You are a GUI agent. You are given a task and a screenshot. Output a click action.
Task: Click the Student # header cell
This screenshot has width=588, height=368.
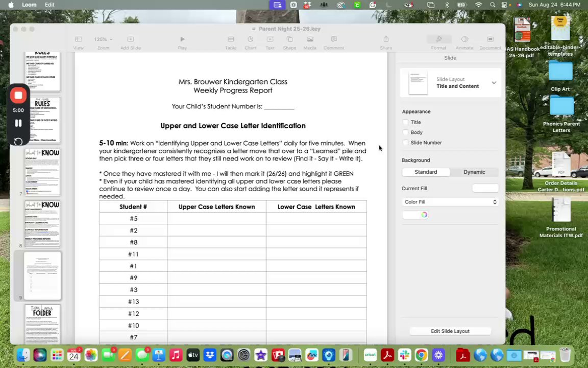tap(133, 207)
